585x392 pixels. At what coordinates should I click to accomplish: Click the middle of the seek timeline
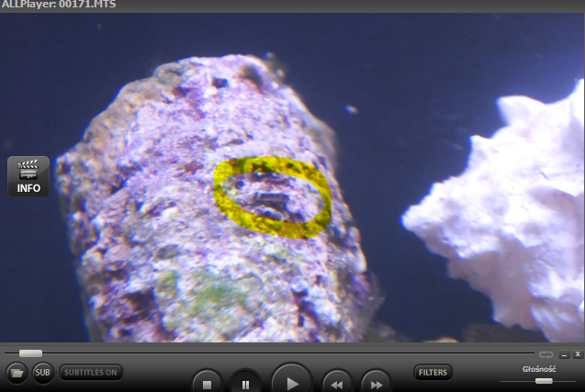coord(271,353)
